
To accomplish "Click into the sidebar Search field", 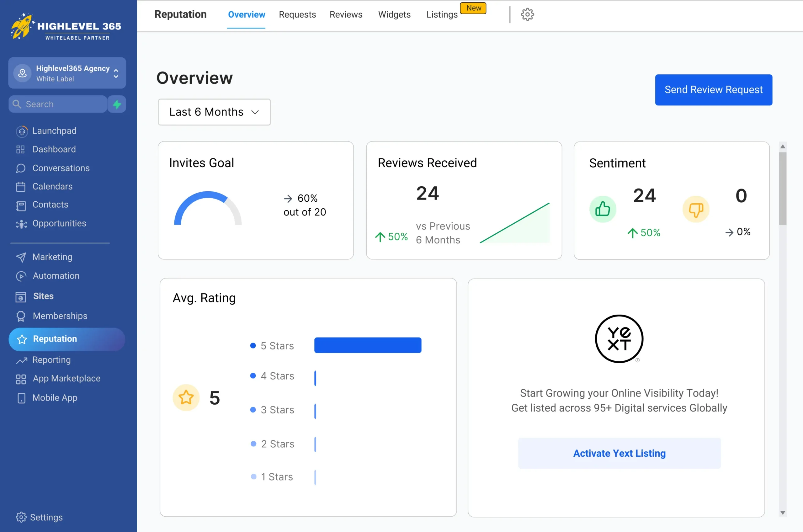I will (58, 104).
